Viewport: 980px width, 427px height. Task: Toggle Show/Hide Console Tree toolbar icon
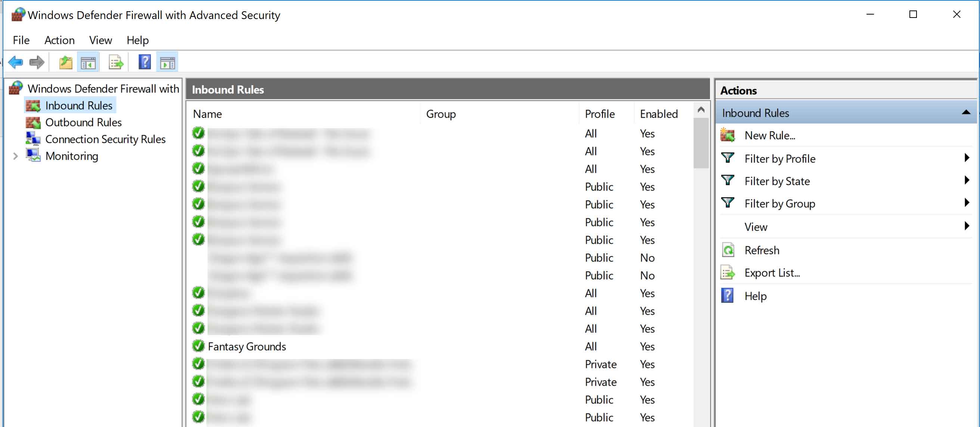click(88, 62)
